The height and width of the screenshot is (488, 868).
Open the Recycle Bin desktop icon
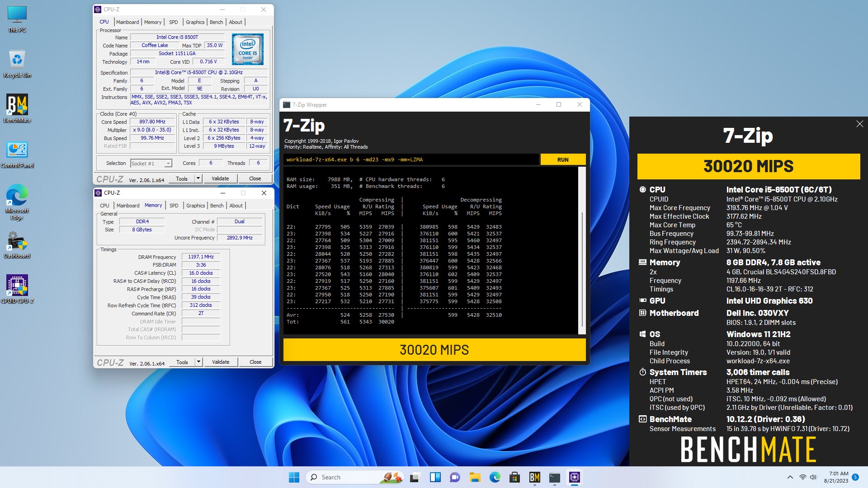(17, 64)
